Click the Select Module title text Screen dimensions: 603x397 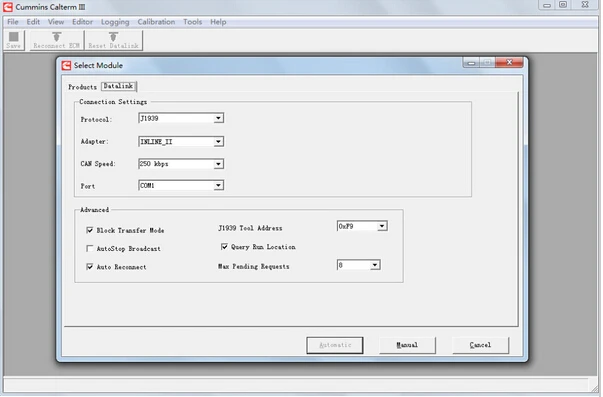pyautogui.click(x=98, y=65)
